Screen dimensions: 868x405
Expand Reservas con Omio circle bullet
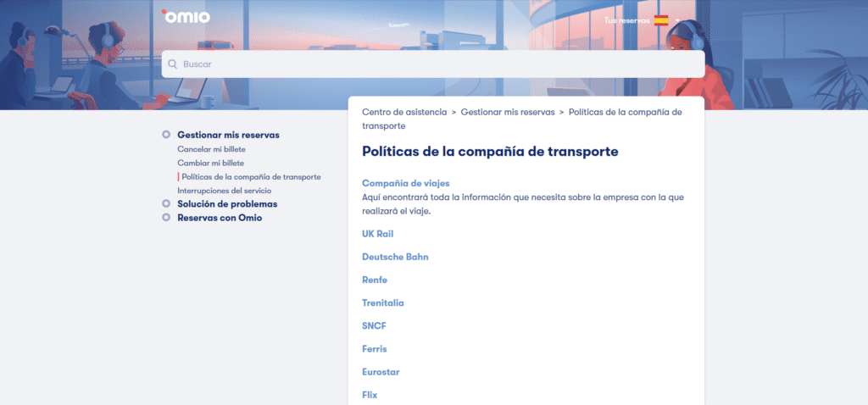coord(166,218)
